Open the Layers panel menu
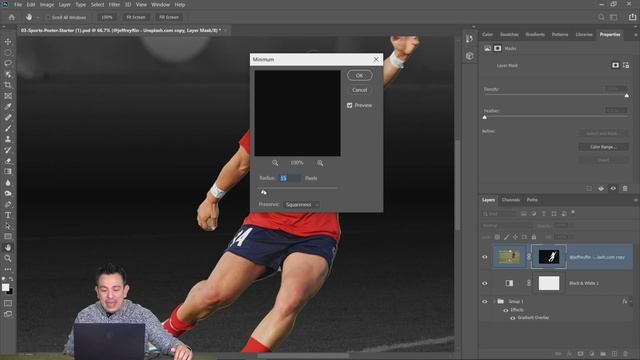 [635, 200]
